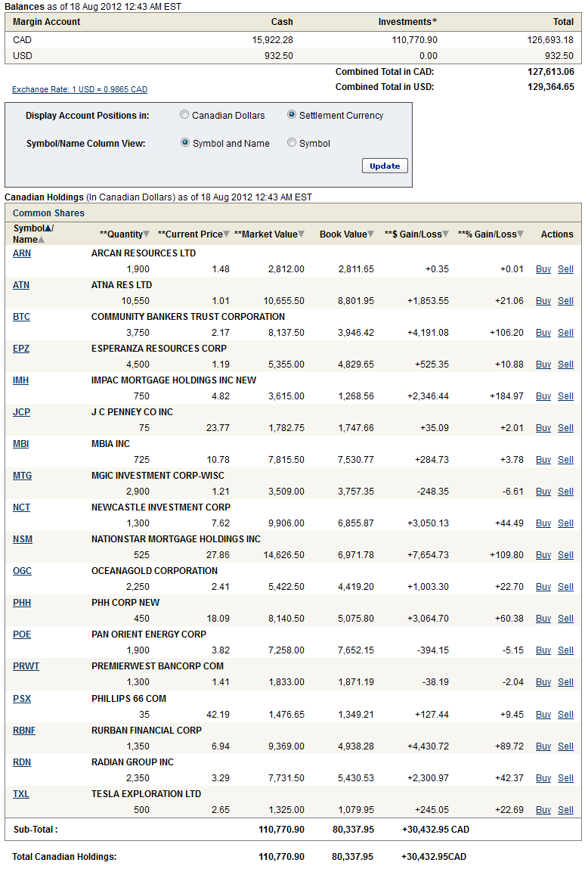Click Sell for J C Penney
This screenshot has width=588, height=875.
pos(565,428)
